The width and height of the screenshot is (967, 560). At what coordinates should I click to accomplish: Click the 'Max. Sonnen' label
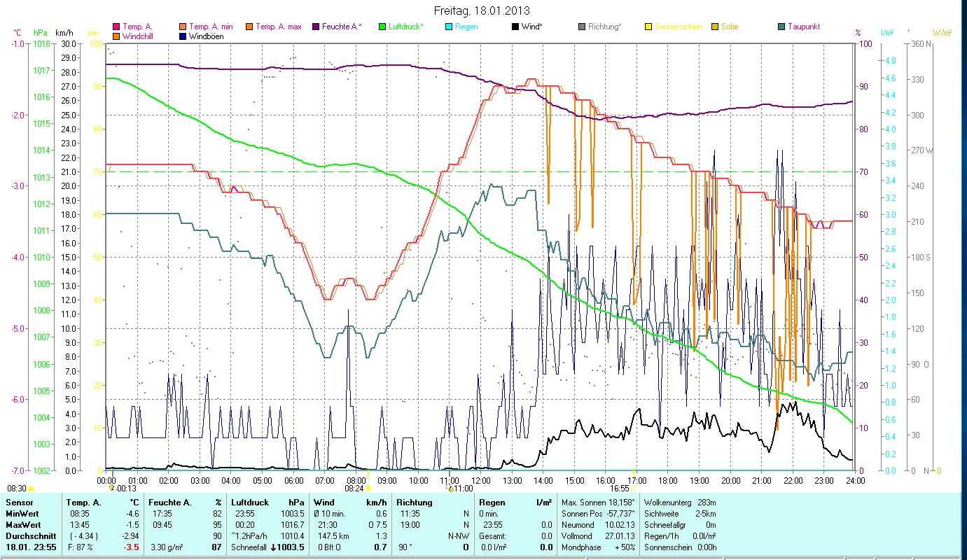click(584, 503)
